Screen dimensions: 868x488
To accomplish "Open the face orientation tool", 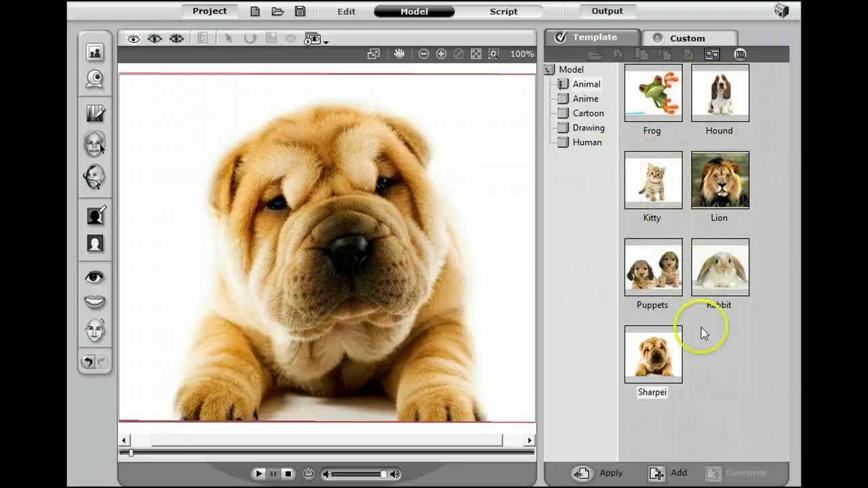I will coord(95,176).
